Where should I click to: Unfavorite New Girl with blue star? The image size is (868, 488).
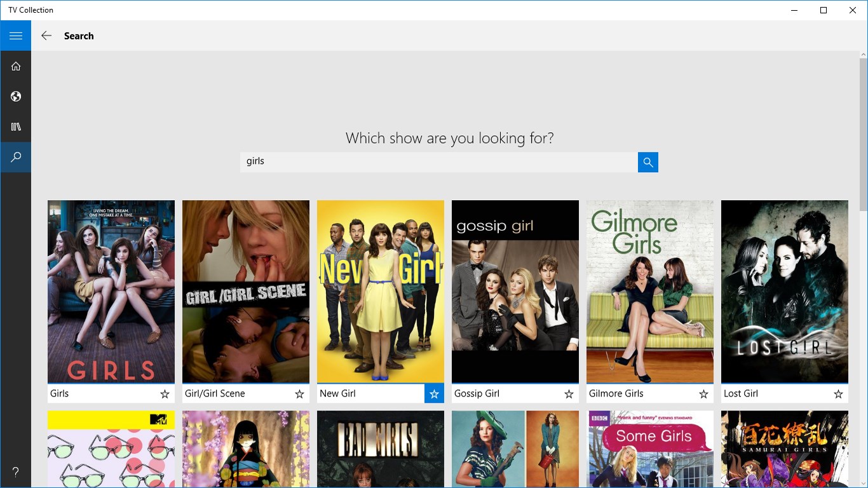(434, 394)
